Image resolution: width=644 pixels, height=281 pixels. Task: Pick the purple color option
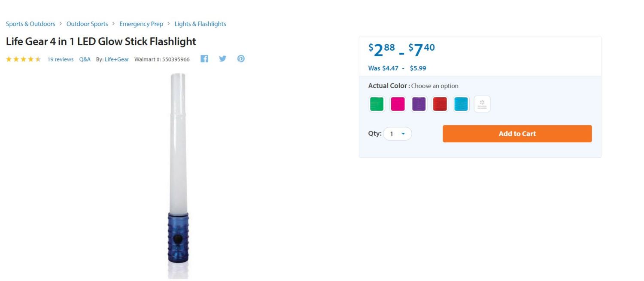pos(419,104)
